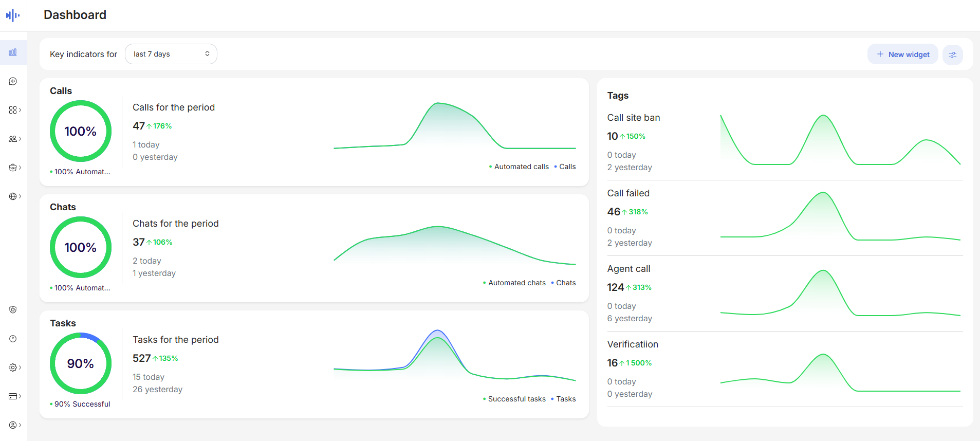
Task: Open the billing card sidebar menu
Action: tap(15, 396)
